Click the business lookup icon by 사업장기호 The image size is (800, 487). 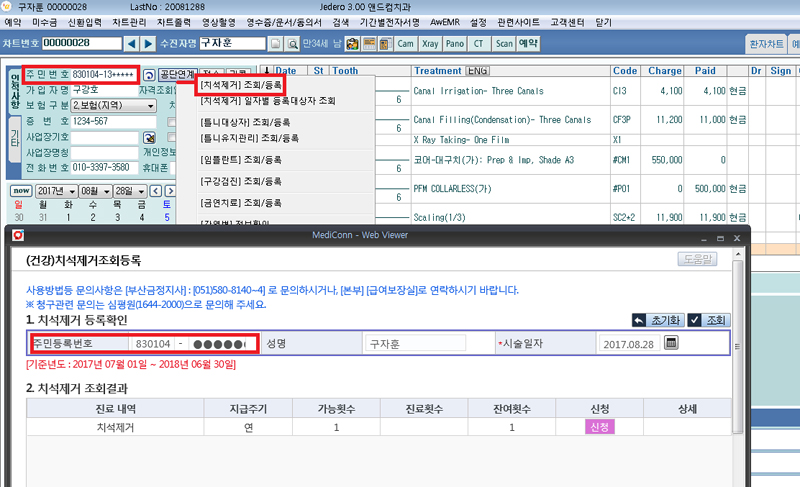pyautogui.click(x=148, y=137)
